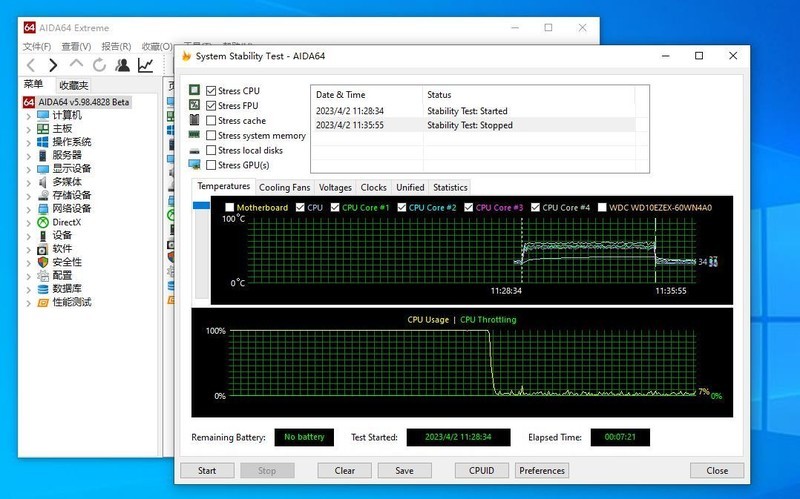Click the CPUID button
Viewport: 800px width, 499px height.
point(482,470)
